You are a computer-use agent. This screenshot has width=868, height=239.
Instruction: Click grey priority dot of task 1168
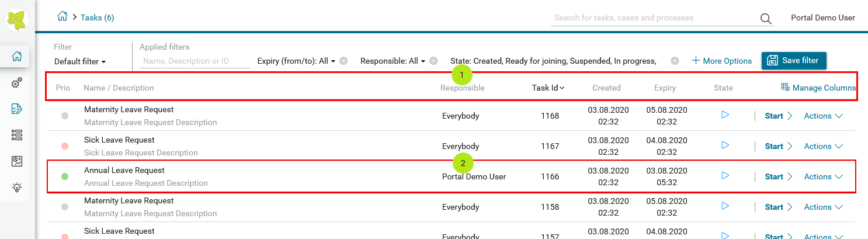pyautogui.click(x=65, y=116)
